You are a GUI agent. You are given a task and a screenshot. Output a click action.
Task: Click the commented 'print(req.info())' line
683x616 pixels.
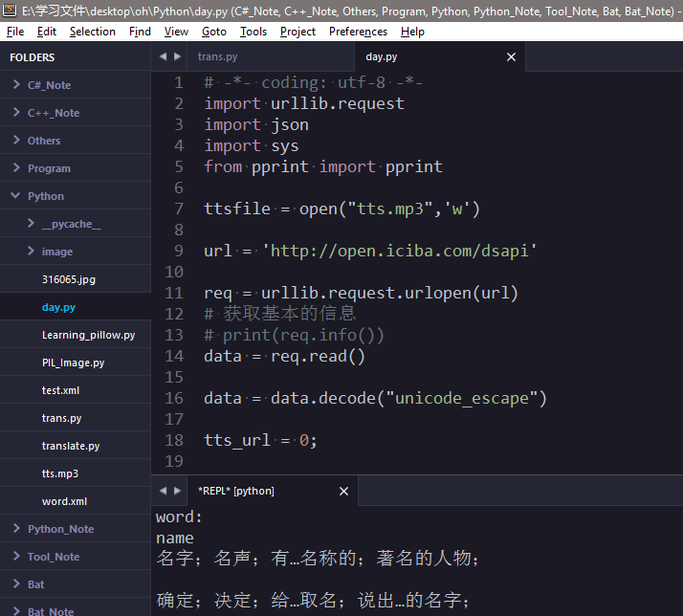pyautogui.click(x=294, y=336)
